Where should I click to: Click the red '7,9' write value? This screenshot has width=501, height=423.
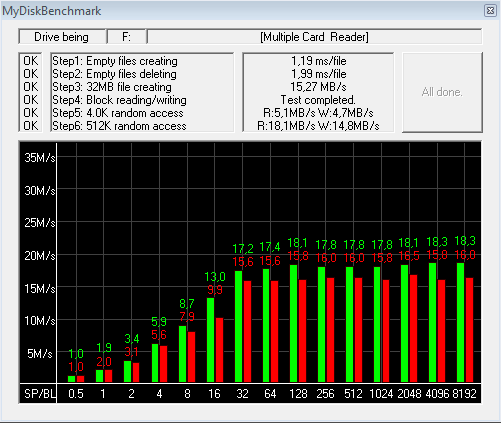click(x=187, y=317)
